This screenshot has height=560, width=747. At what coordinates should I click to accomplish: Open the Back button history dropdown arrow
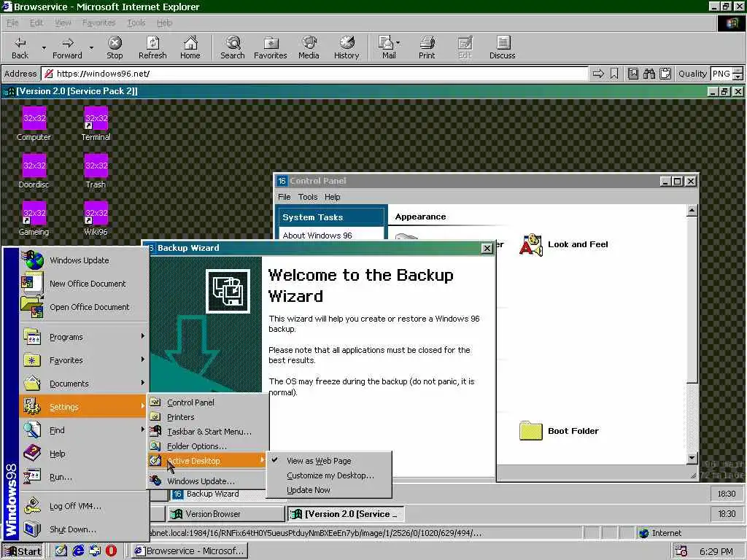tap(44, 48)
